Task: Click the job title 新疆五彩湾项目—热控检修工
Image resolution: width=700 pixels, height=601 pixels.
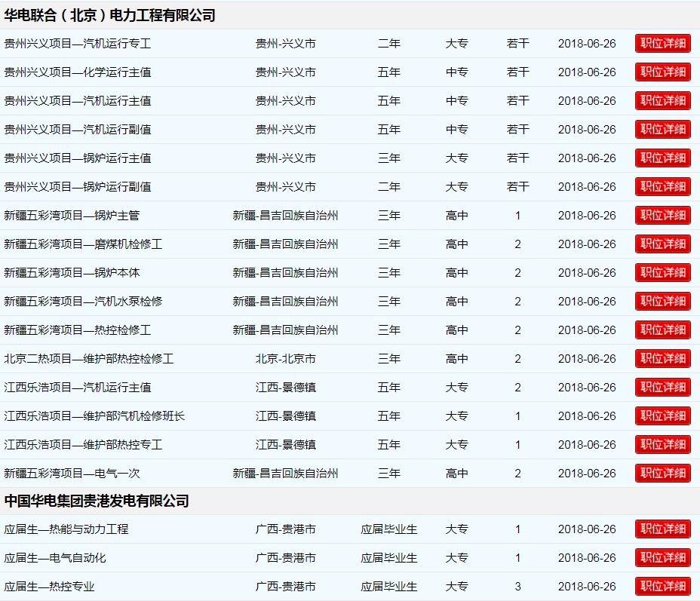Action: (x=78, y=330)
